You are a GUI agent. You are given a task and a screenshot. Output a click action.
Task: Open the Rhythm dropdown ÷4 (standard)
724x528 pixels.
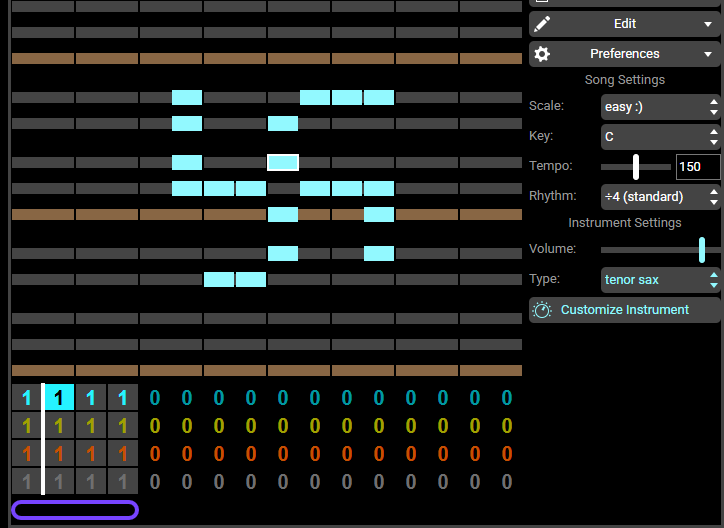661,197
